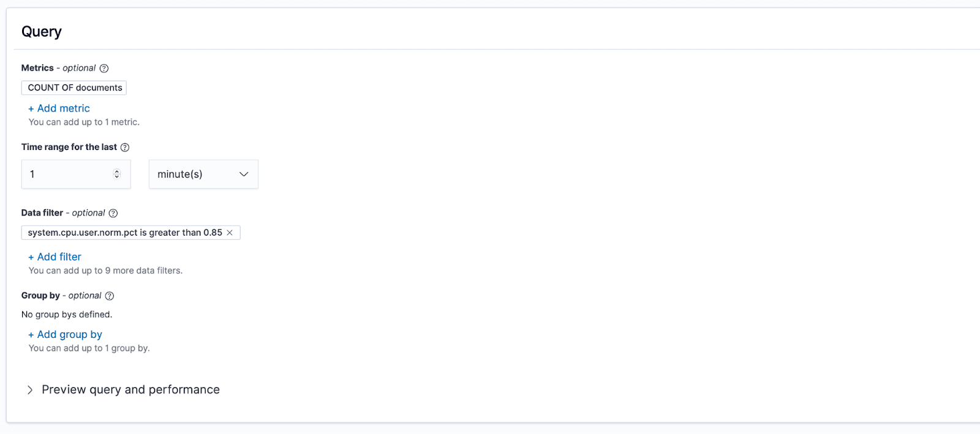Click the plus icon beside Add filter
The width and height of the screenshot is (980, 434).
[31, 258]
